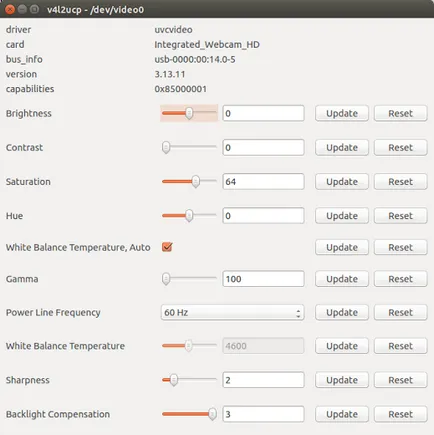Reset the Sharpness setting
Viewport: 434px width, 435px height.
(x=400, y=380)
